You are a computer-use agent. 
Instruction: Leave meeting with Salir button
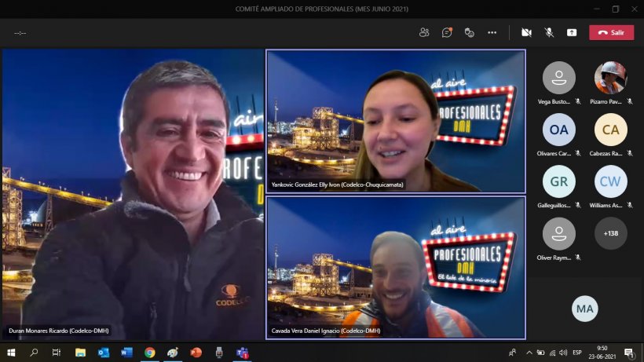click(612, 32)
